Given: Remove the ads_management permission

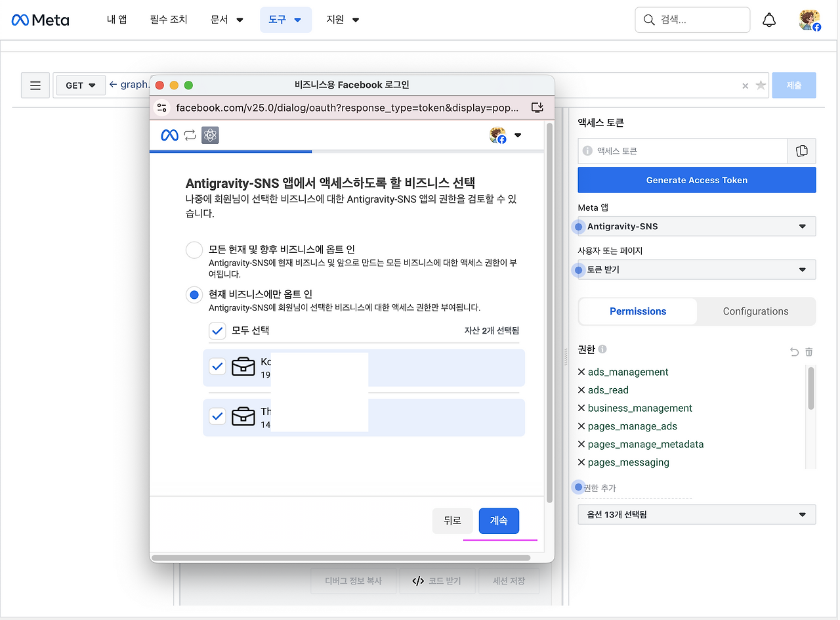Looking at the screenshot, I should [x=581, y=372].
